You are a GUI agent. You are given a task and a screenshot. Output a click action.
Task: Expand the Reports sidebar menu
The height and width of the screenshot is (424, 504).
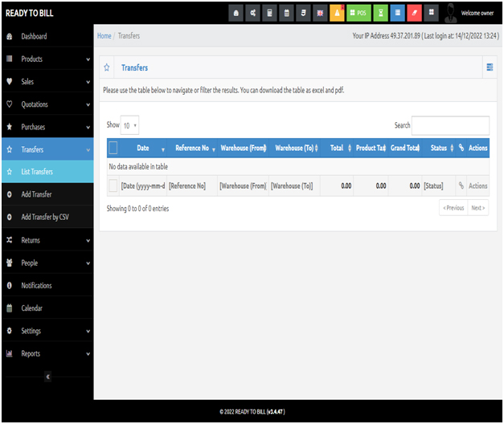[47, 353]
